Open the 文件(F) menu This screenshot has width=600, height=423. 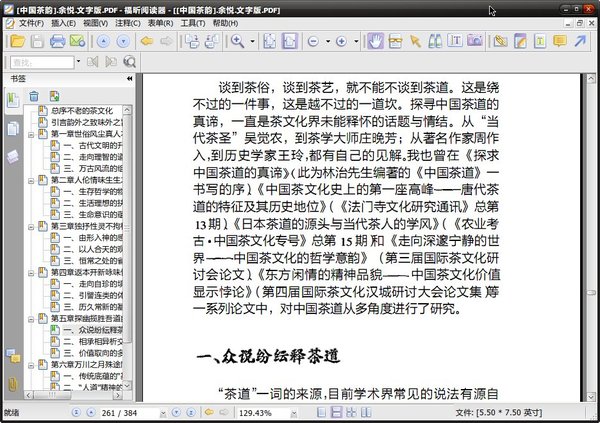tap(31, 23)
